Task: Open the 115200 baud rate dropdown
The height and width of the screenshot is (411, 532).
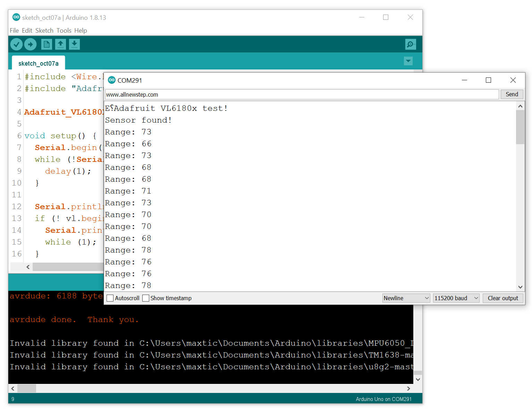Action: [x=456, y=298]
